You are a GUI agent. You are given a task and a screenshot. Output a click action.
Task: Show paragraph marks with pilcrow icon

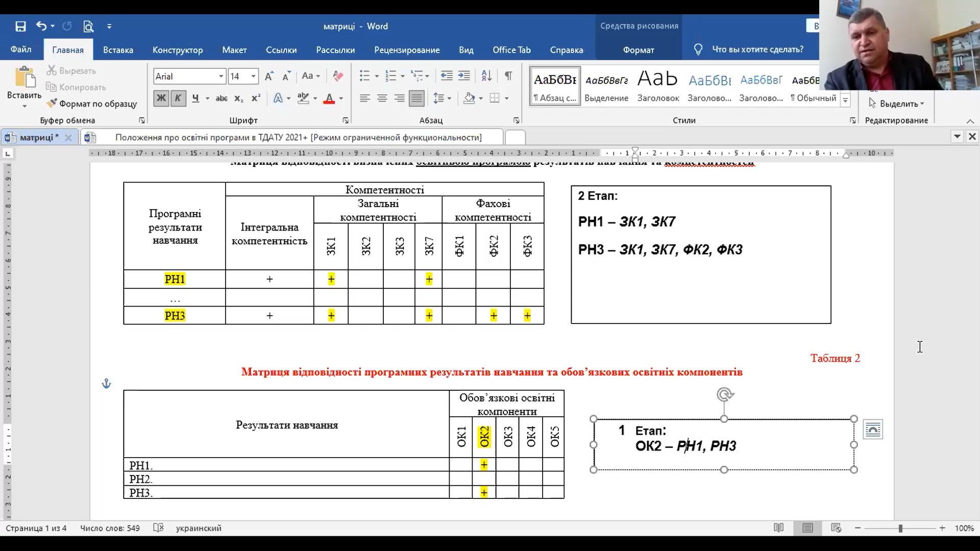click(508, 76)
